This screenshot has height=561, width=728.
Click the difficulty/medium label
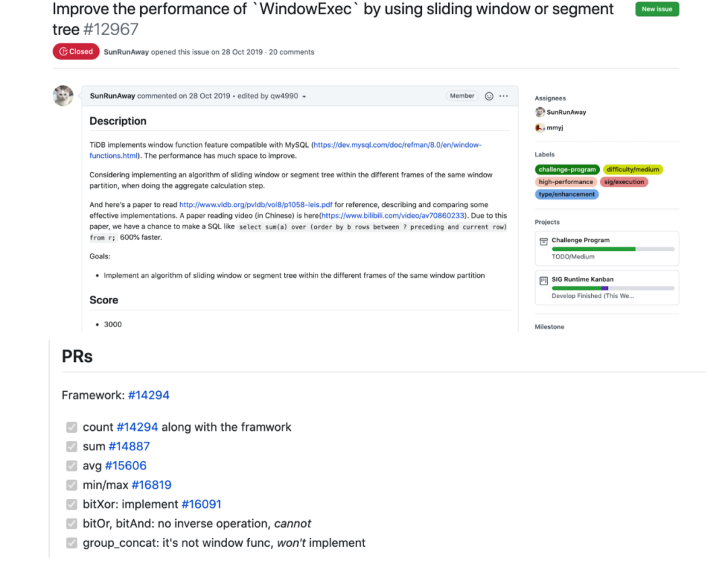[x=632, y=170]
